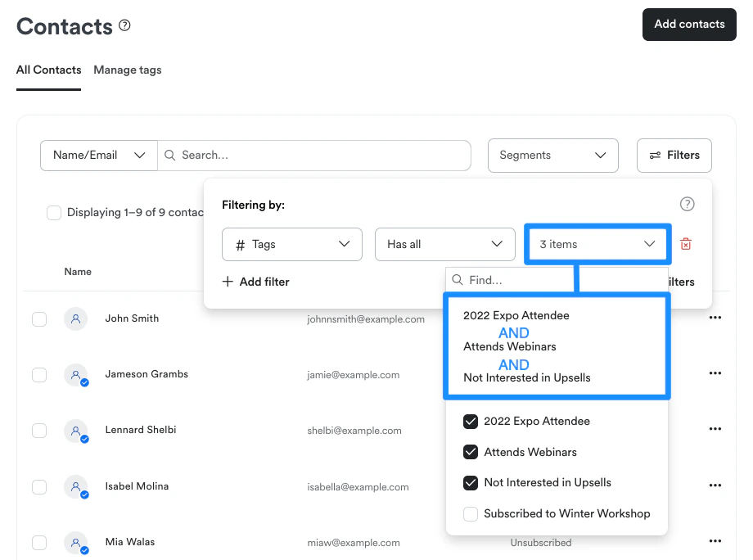This screenshot has width=753, height=560.
Task: Check Subscribed to Winter Workshop tag
Action: (x=471, y=514)
